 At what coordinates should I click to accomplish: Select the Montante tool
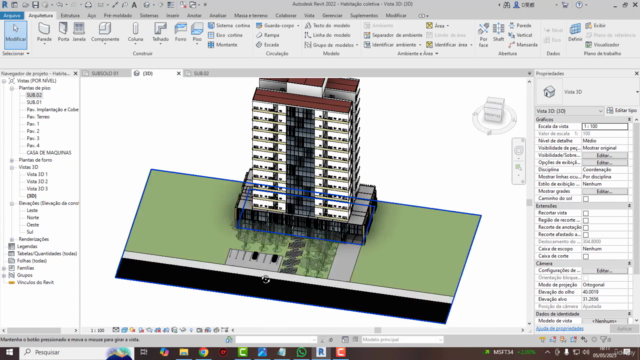[223, 45]
